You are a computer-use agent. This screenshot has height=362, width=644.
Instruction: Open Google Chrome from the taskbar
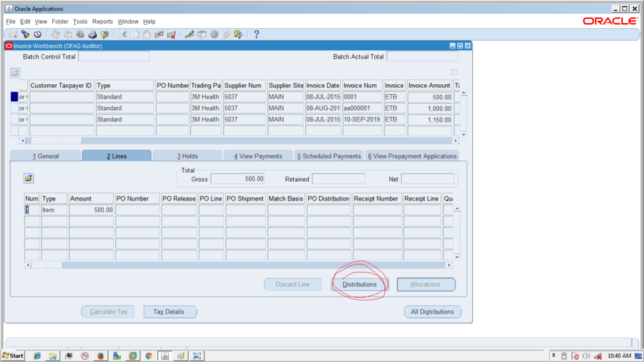pyautogui.click(x=148, y=356)
